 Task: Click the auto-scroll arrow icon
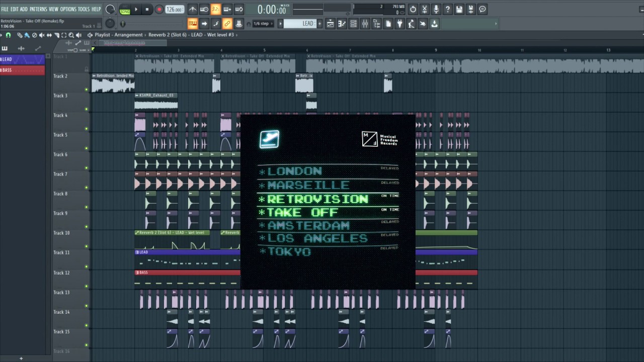[204, 24]
